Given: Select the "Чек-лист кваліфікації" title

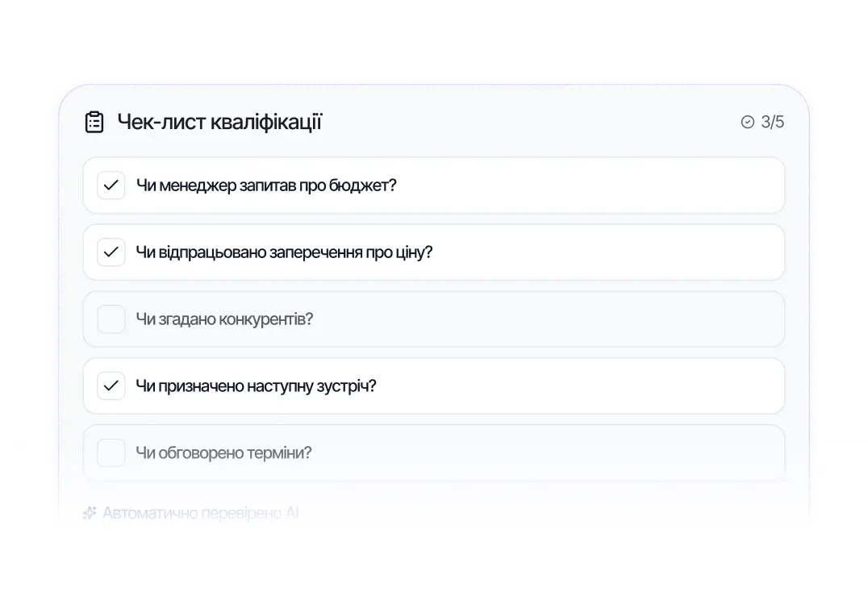Looking at the screenshot, I should (x=220, y=121).
